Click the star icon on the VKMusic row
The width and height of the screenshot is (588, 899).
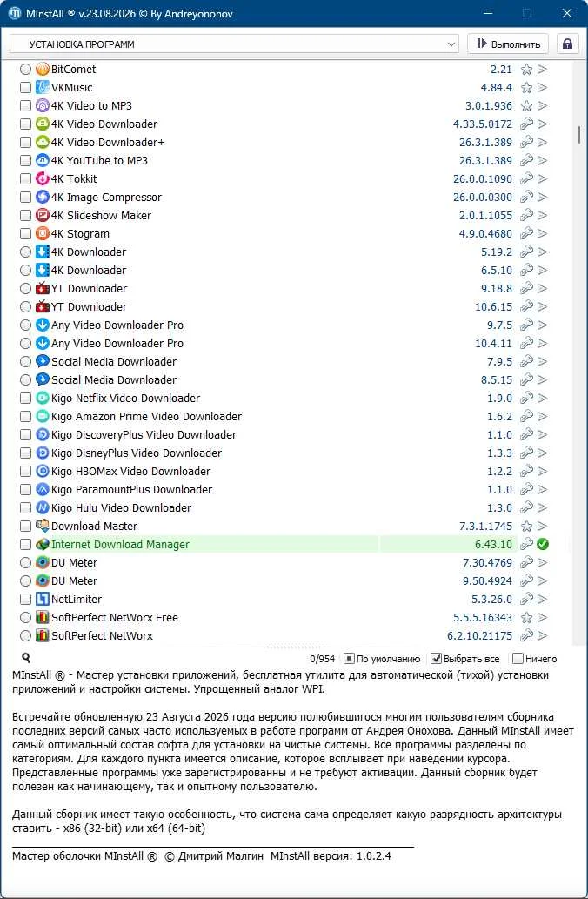(527, 88)
